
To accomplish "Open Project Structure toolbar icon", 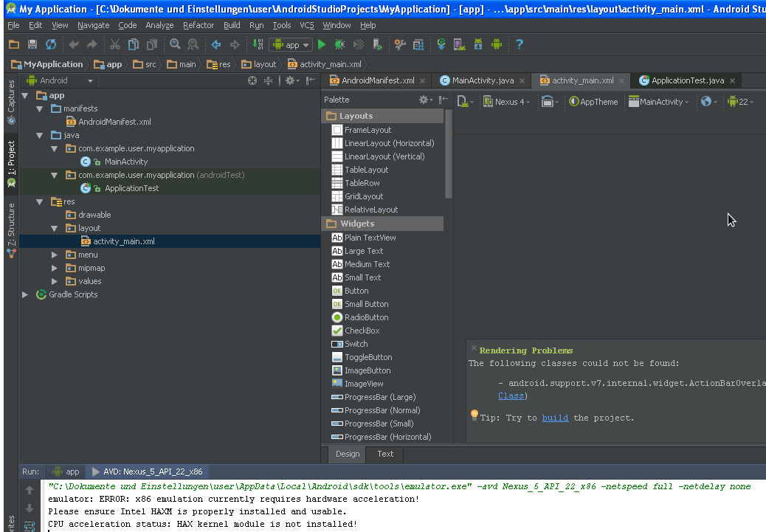I will (418, 44).
